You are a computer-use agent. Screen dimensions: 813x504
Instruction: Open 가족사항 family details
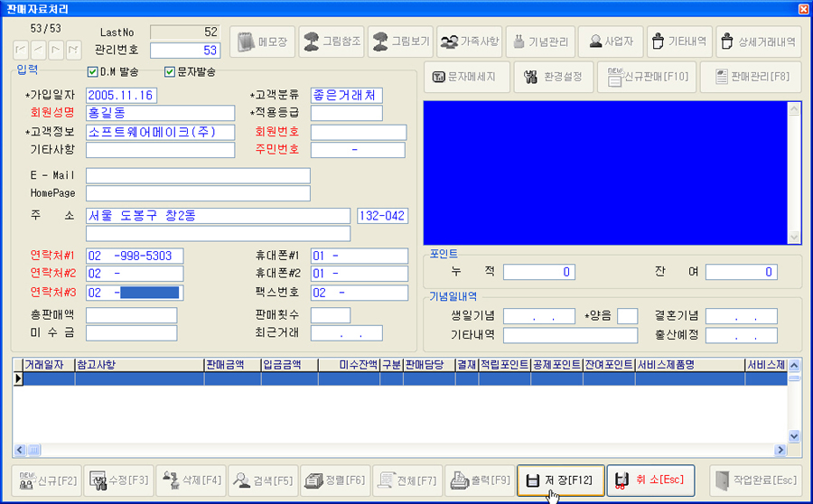468,41
